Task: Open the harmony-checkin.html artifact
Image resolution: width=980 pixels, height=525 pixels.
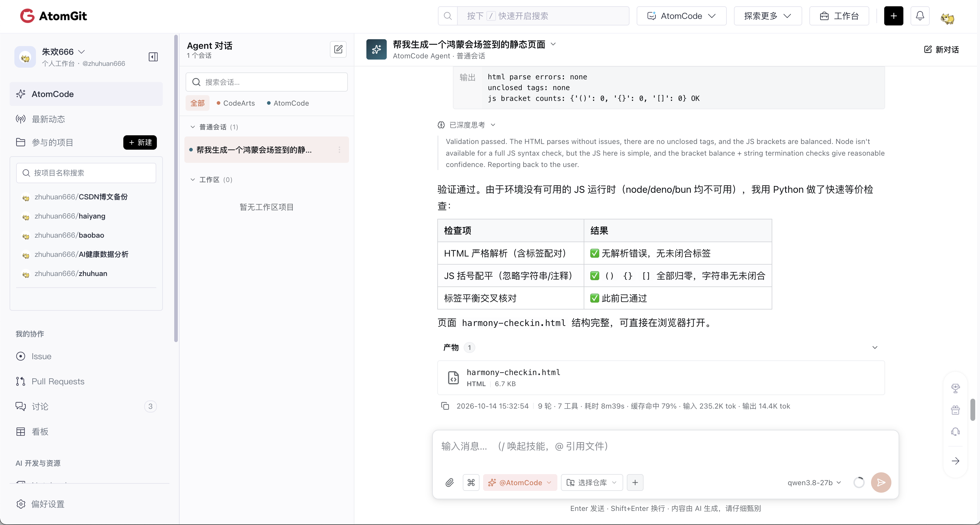Action: (661, 378)
